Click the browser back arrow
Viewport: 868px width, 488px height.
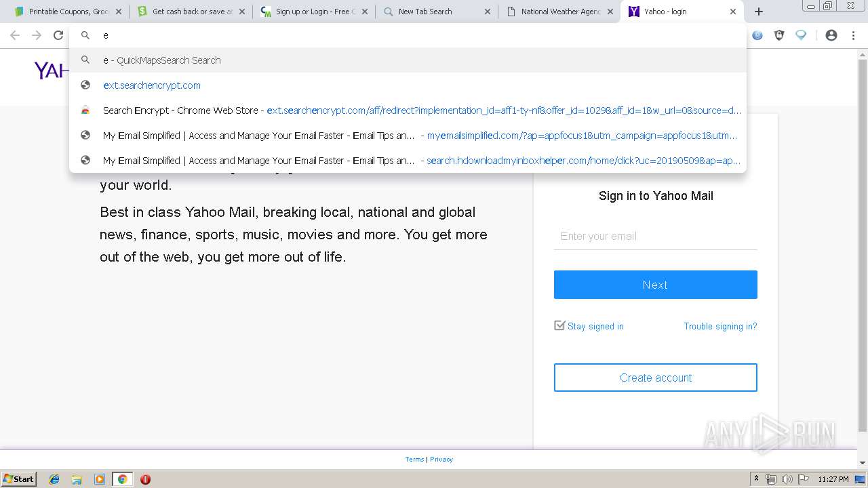(x=15, y=35)
